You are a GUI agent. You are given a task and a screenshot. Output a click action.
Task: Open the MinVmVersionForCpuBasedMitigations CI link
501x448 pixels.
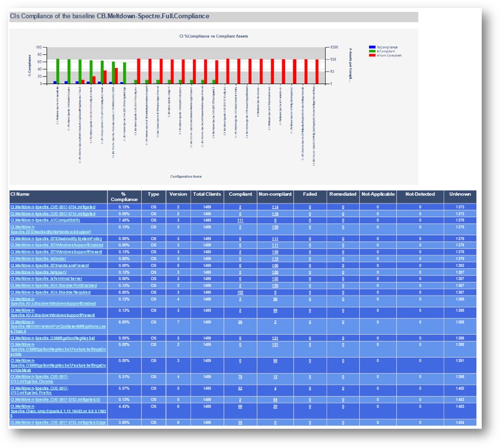point(58,326)
